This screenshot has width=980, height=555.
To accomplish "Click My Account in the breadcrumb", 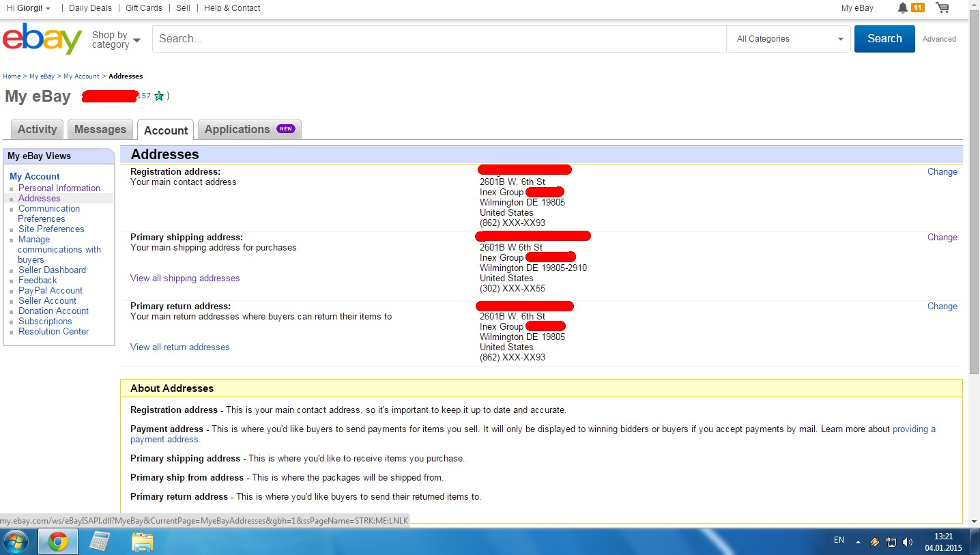I will (81, 76).
